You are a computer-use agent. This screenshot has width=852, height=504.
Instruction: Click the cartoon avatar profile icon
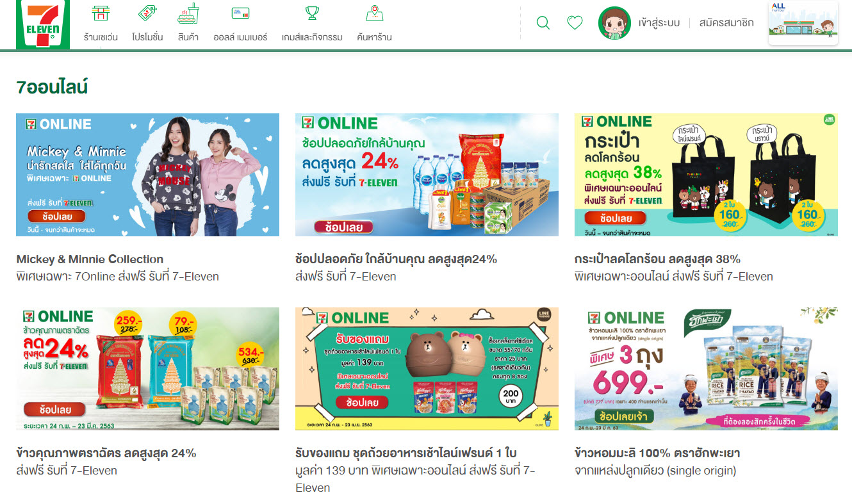coord(614,23)
